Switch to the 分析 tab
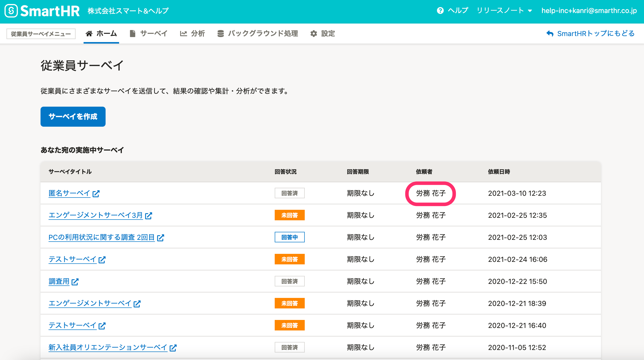The image size is (644, 360). (192, 33)
